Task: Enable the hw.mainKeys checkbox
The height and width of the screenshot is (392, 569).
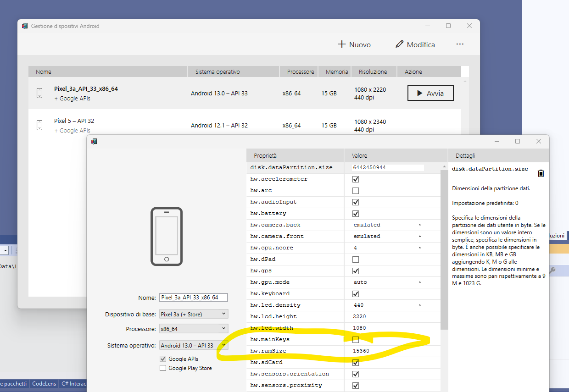Action: pyautogui.click(x=356, y=340)
